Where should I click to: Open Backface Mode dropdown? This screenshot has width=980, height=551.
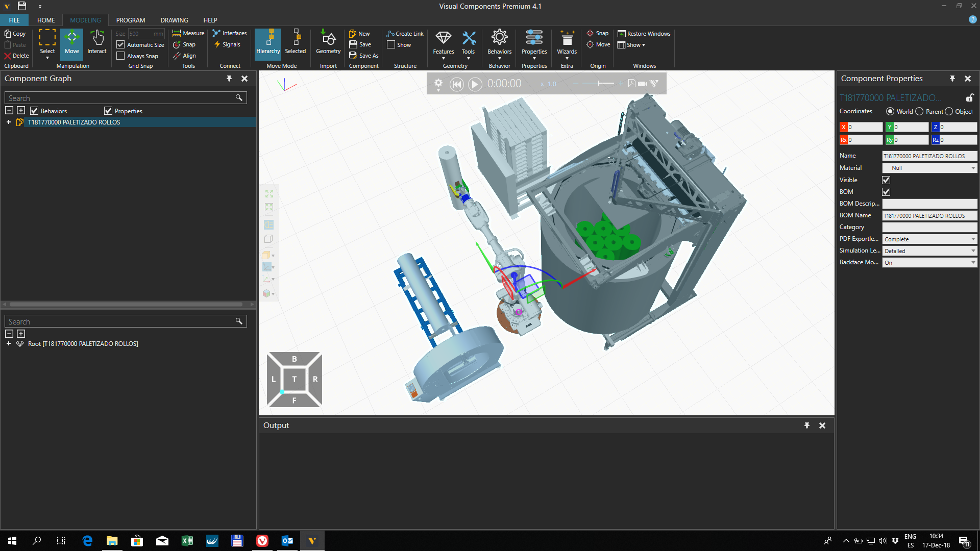(x=929, y=263)
